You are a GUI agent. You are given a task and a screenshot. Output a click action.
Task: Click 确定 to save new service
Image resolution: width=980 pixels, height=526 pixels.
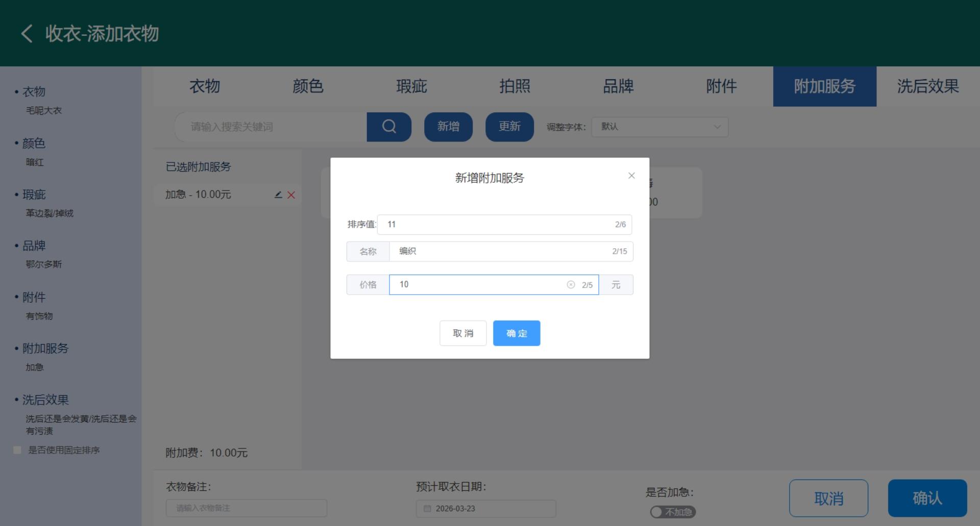point(516,333)
